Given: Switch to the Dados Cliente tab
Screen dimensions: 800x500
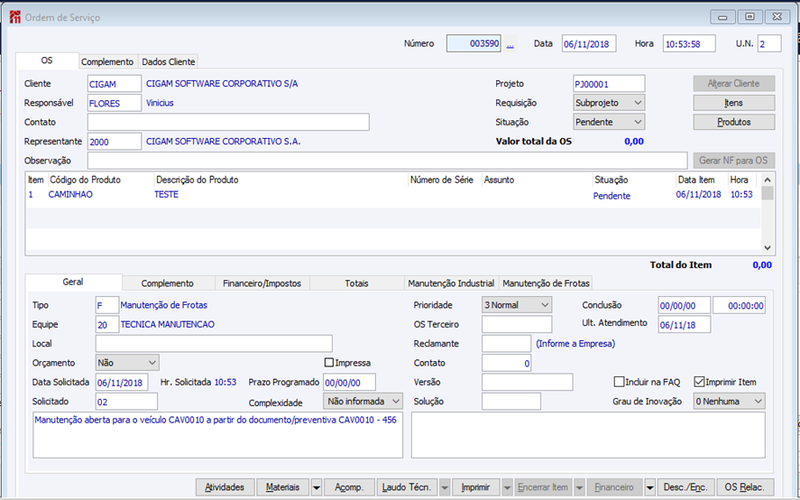Looking at the screenshot, I should click(168, 62).
